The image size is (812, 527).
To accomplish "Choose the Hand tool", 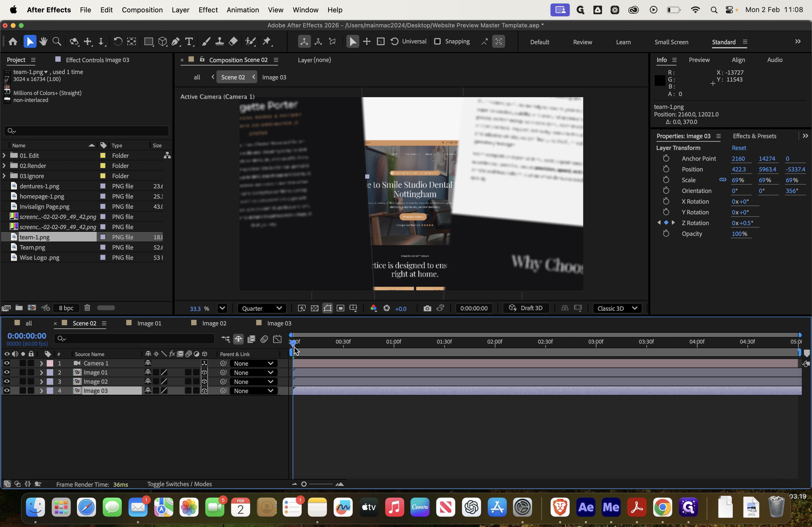I will (x=43, y=42).
